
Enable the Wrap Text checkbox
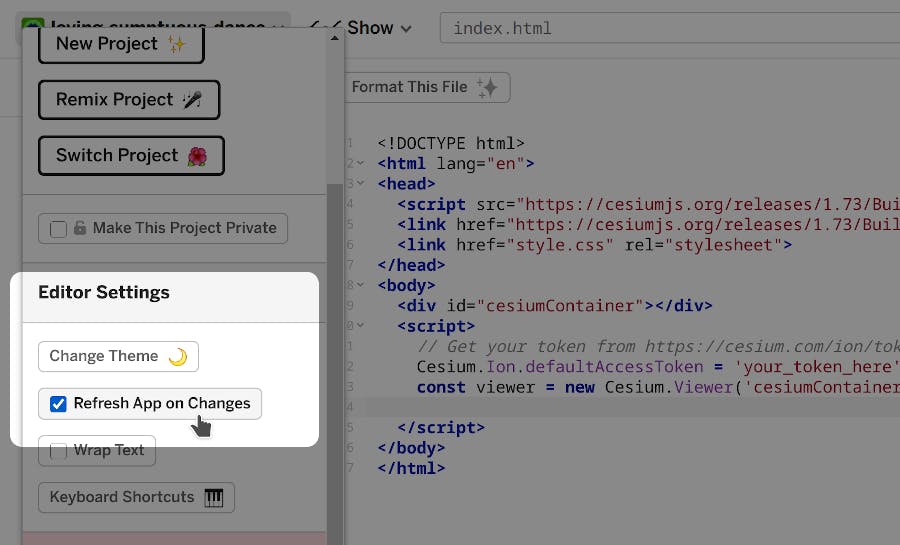point(58,451)
